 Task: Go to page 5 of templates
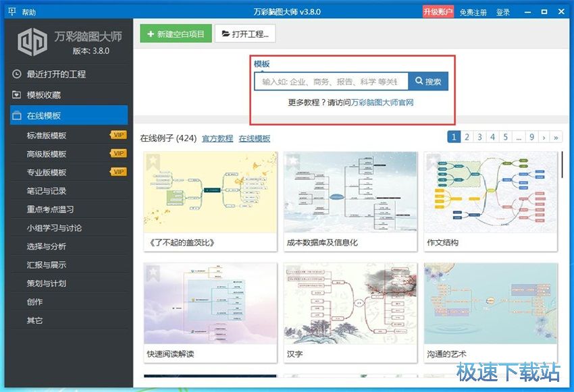(506, 137)
